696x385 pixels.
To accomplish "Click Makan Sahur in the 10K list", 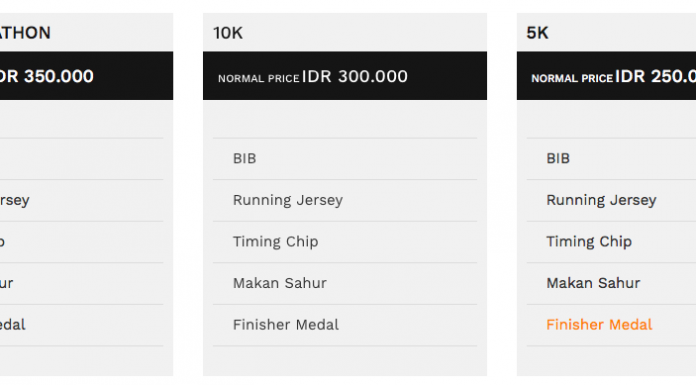I will click(x=280, y=283).
